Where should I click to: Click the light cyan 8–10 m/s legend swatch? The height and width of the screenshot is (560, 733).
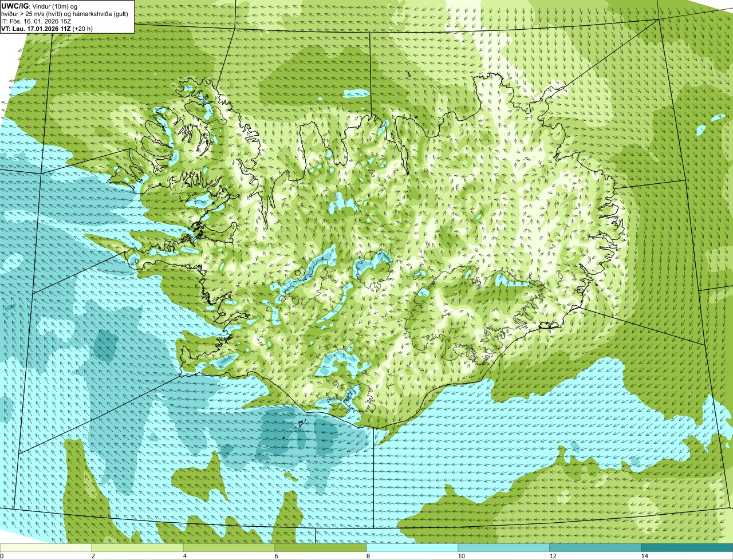click(x=412, y=547)
